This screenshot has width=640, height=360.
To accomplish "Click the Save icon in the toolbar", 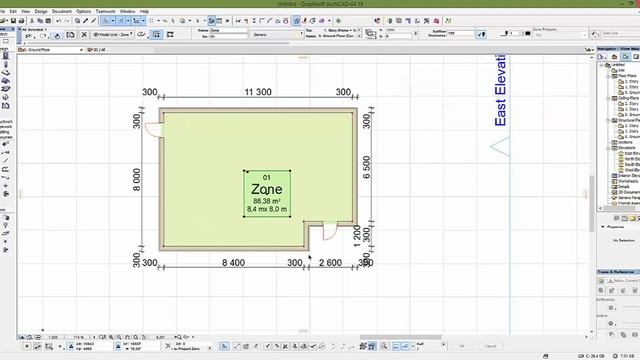I will [13, 21].
